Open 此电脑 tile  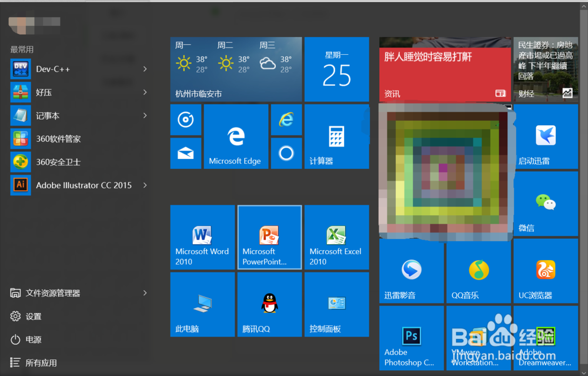point(202,305)
